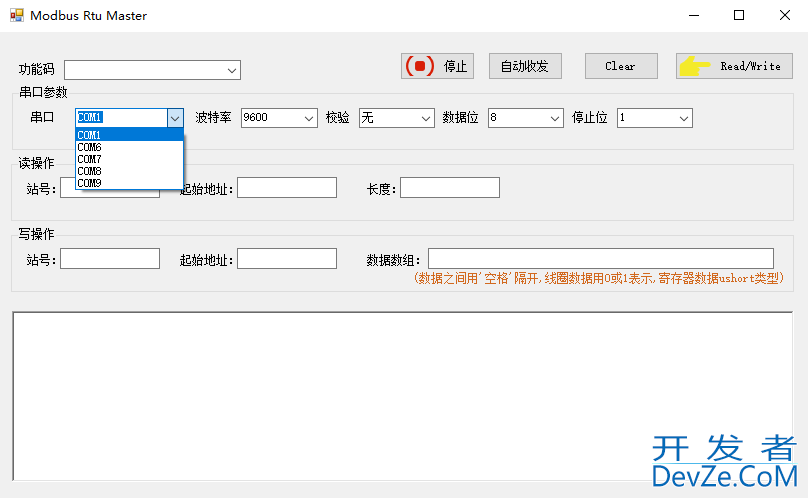The image size is (808, 498).
Task: Click the red stop icon button
Action: [x=437, y=66]
